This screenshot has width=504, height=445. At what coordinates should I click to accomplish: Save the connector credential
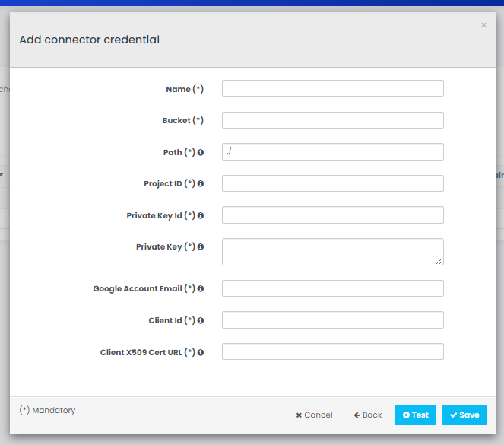[x=464, y=415]
